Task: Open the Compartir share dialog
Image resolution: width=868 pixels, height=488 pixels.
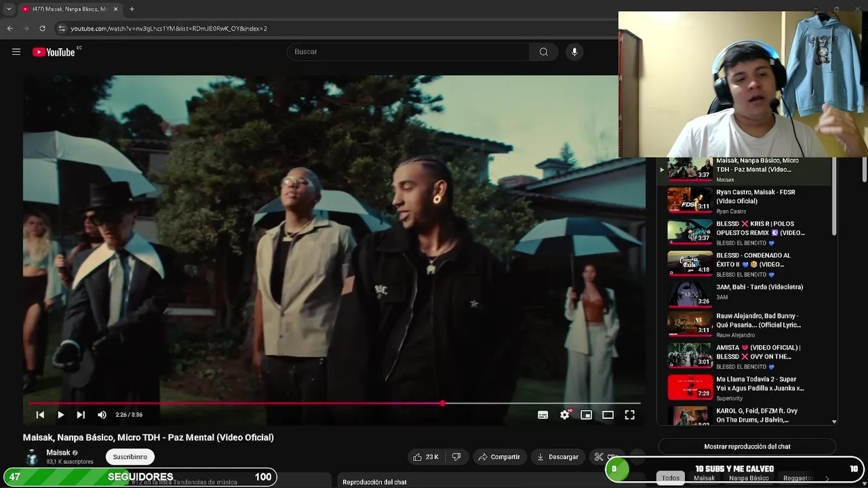Action: coord(499,457)
